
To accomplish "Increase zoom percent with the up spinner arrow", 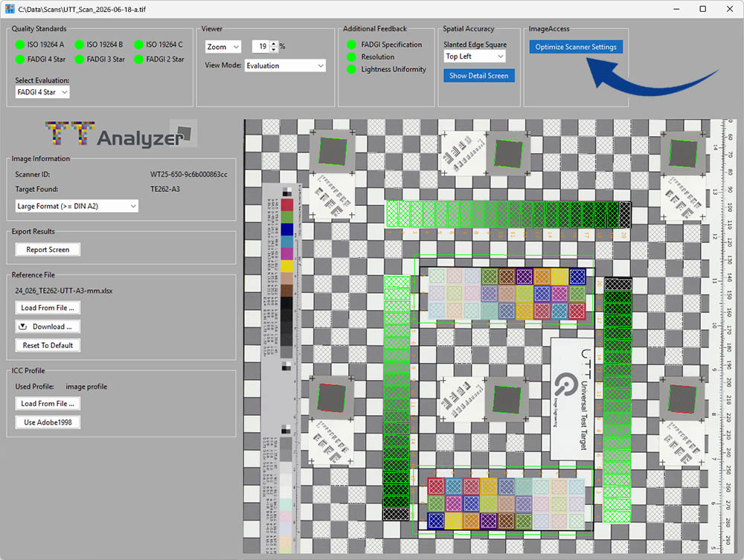I will 273,44.
